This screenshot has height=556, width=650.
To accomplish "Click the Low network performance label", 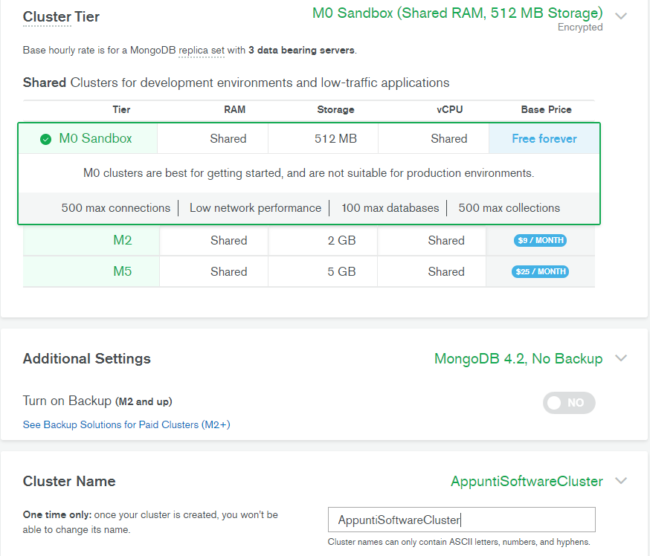I will pos(255,208).
